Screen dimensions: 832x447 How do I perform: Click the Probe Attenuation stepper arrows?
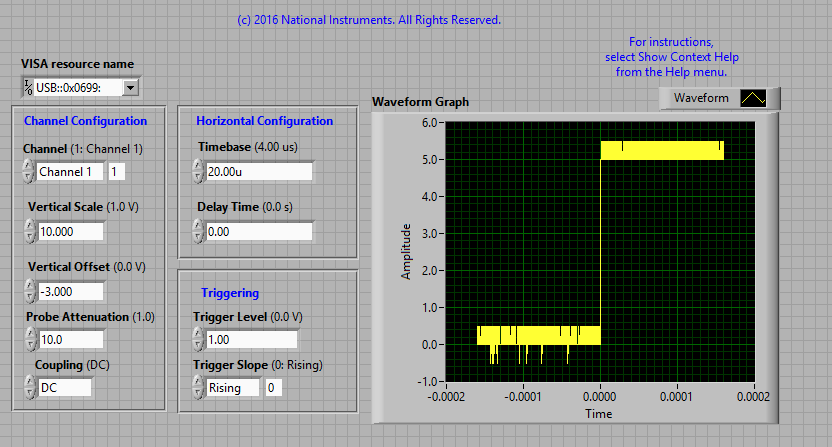click(28, 340)
